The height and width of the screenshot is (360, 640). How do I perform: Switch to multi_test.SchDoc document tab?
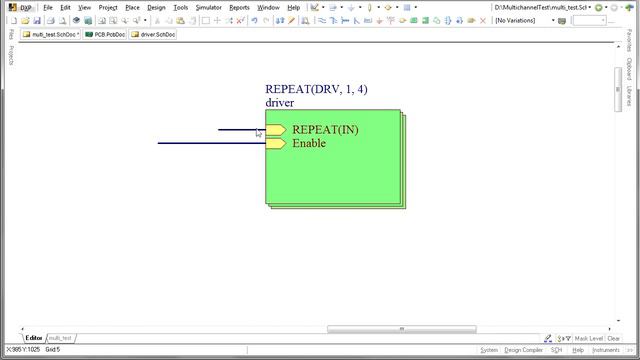point(51,35)
